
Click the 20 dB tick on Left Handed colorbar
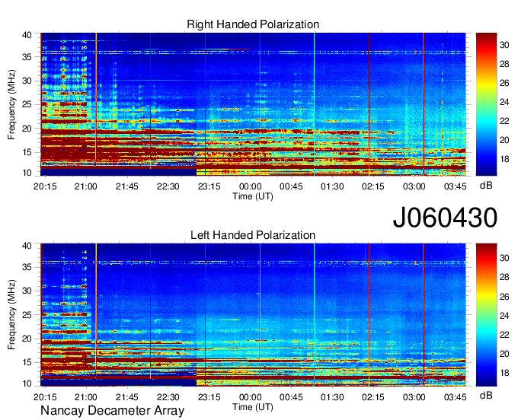[x=504, y=354]
